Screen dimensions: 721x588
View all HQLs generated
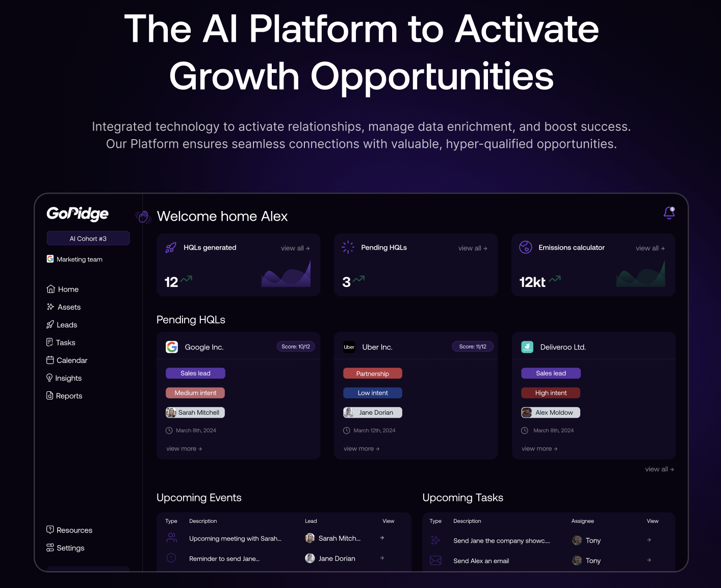click(295, 248)
